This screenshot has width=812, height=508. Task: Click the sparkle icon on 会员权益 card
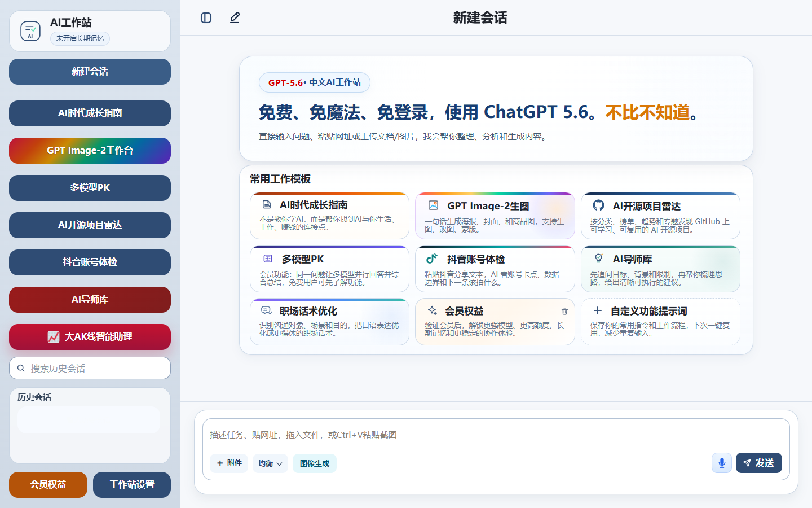click(432, 310)
